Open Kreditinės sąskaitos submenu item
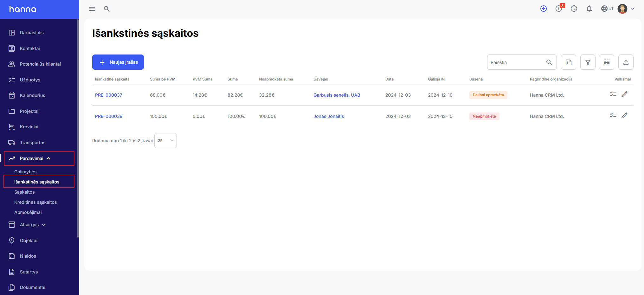Viewport: 644px width, 295px height. (35, 202)
